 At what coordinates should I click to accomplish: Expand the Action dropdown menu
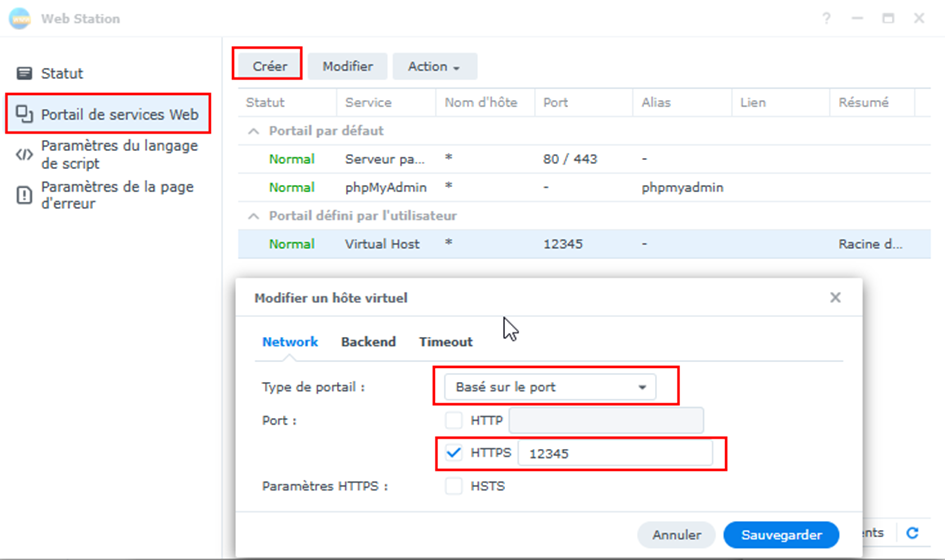pos(434,67)
